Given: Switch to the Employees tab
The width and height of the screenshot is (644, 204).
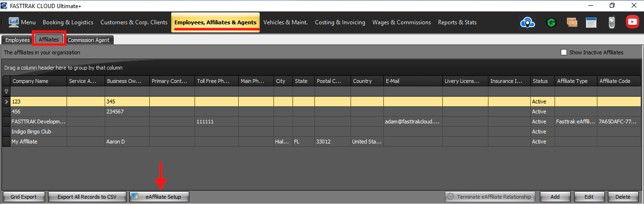Looking at the screenshot, I should pyautogui.click(x=18, y=40).
